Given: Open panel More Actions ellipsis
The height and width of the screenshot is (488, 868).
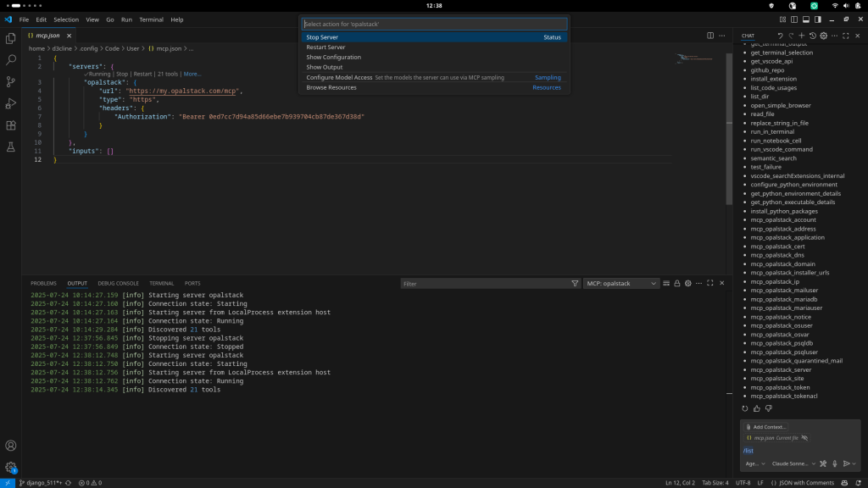Looking at the screenshot, I should pos(699,283).
